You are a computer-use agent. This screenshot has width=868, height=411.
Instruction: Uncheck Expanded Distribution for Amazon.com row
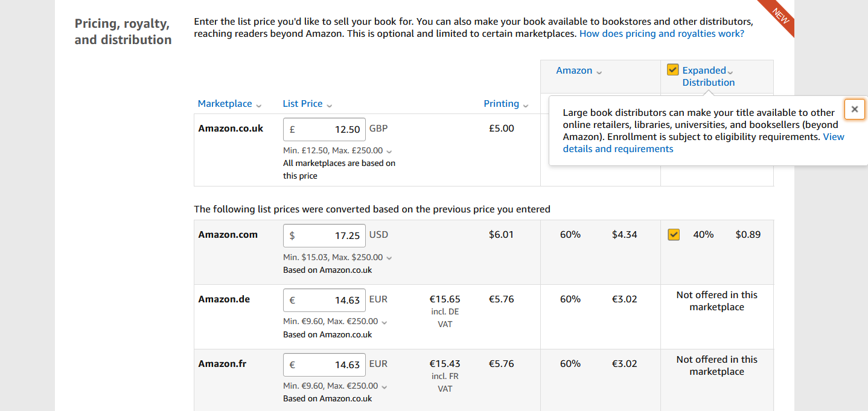(674, 235)
